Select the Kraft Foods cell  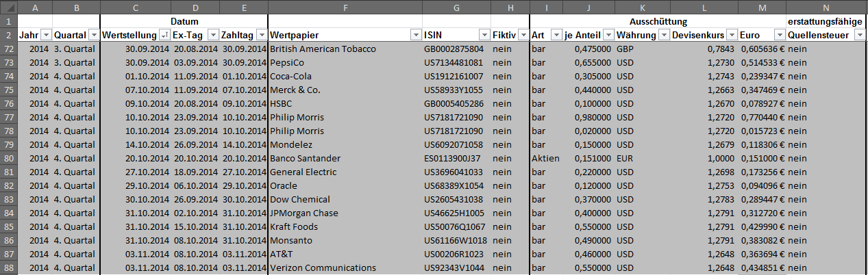coord(345,227)
